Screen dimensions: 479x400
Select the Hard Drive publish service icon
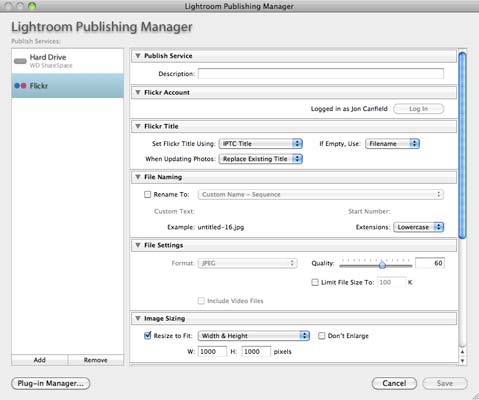tap(20, 61)
